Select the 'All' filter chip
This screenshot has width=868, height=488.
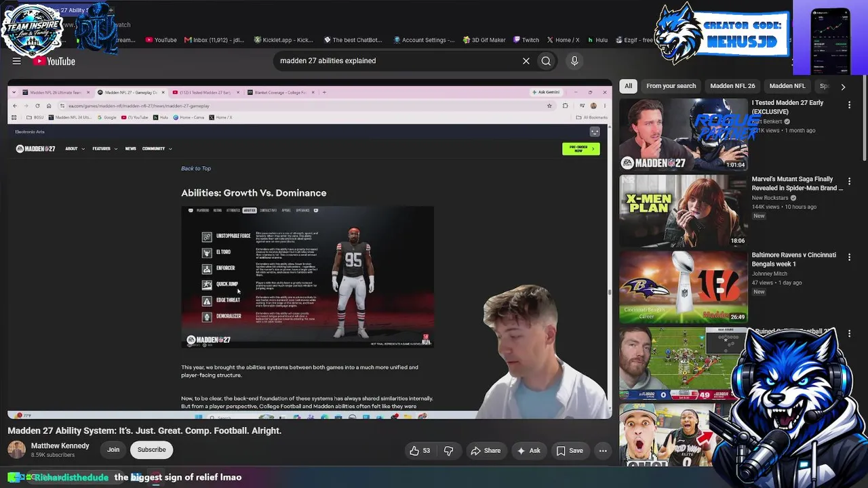pyautogui.click(x=629, y=86)
